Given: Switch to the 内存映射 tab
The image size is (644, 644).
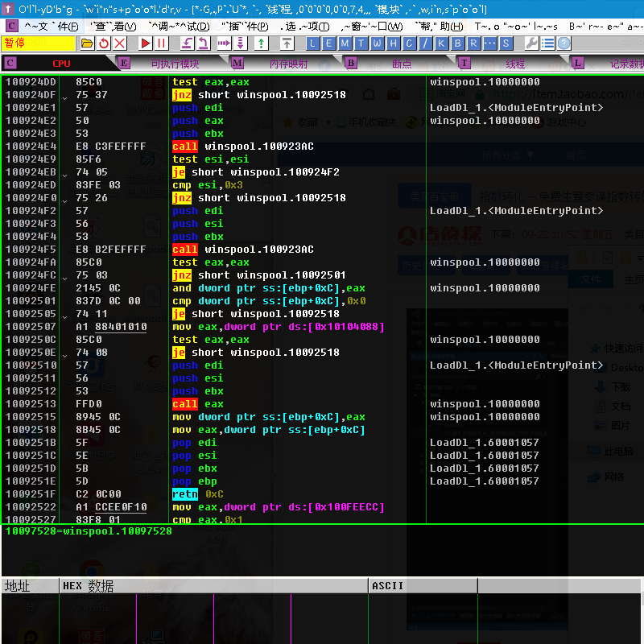Looking at the screenshot, I should point(288,64).
